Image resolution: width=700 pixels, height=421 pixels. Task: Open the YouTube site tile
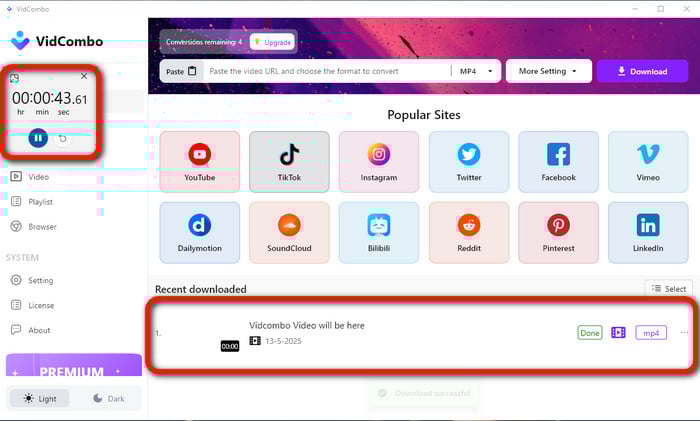pos(200,162)
